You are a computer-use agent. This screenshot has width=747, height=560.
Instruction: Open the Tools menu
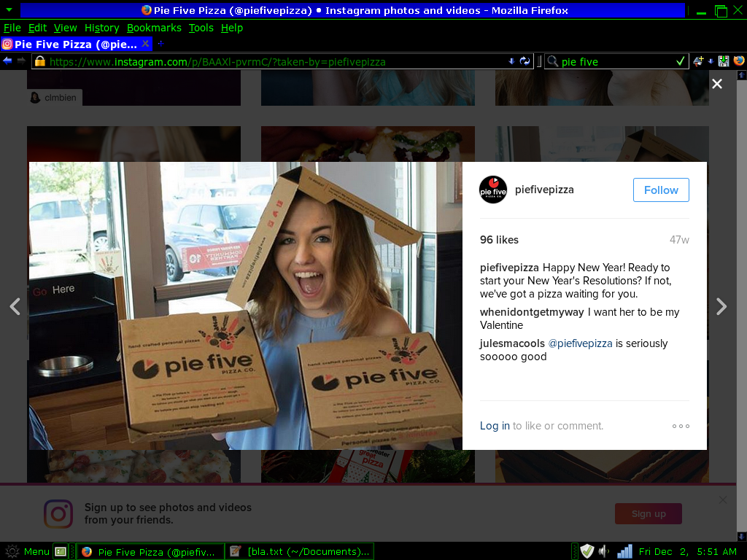click(x=201, y=28)
